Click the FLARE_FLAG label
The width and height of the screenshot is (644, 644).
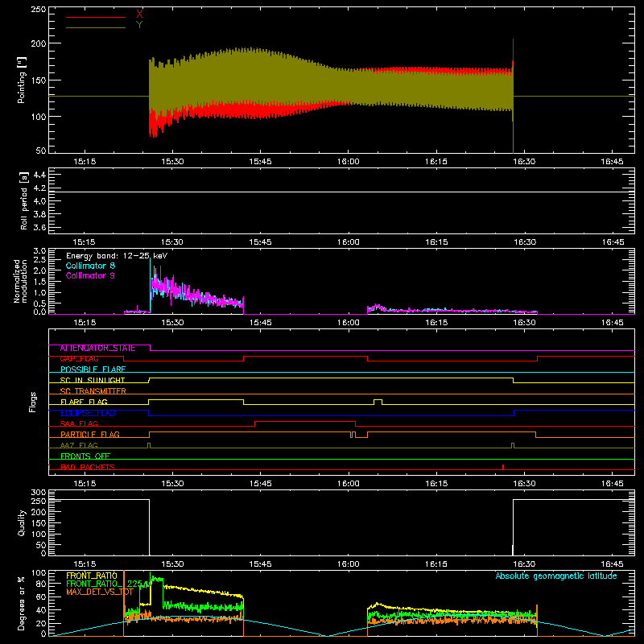84,402
